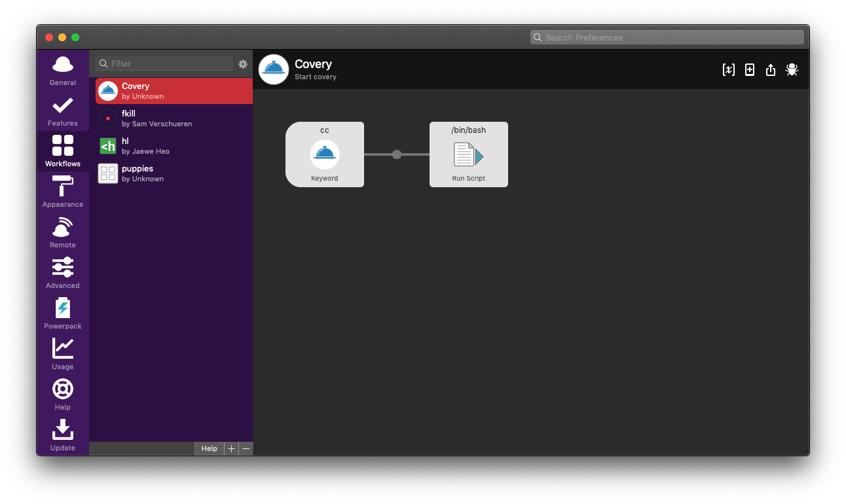Click the Keyword object cloche icon
Image resolution: width=846 pixels, height=504 pixels.
(x=325, y=154)
